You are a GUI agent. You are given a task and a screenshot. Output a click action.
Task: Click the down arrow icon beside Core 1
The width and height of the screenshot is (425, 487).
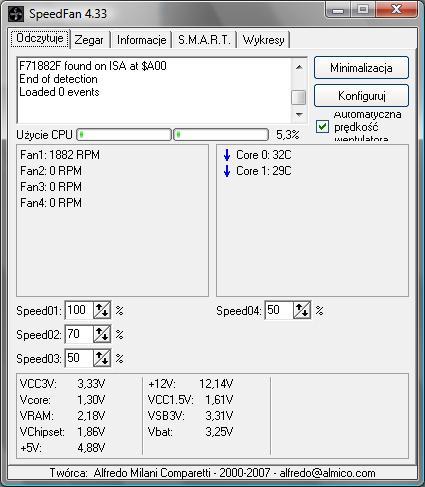click(227, 171)
